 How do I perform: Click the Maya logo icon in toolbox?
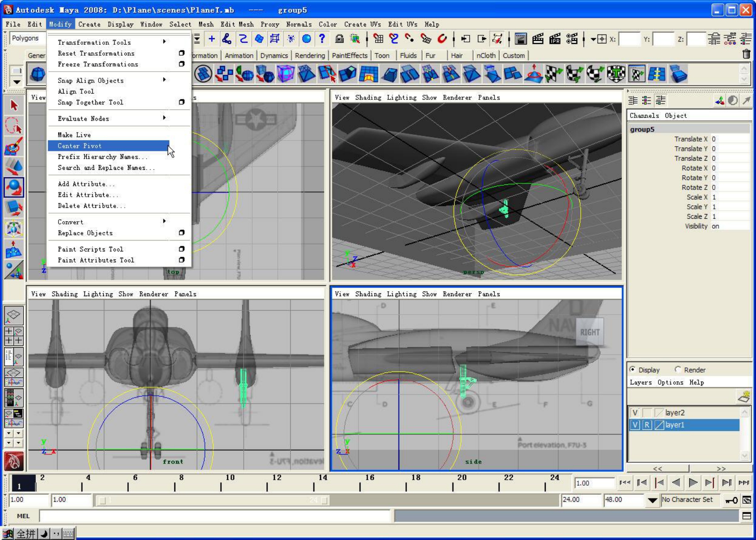pos(14,461)
